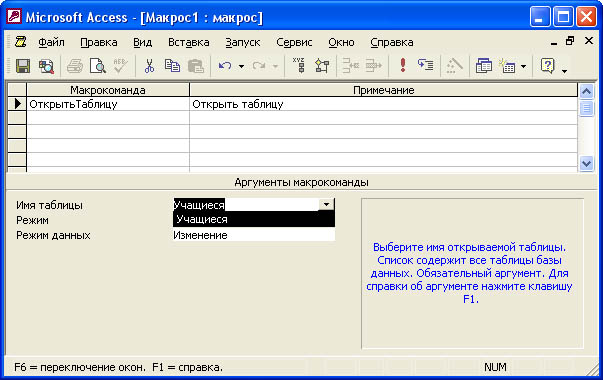This screenshot has height=380, width=603.
Task: Click the scroll down arrow of macro grid
Action: (x=586, y=163)
